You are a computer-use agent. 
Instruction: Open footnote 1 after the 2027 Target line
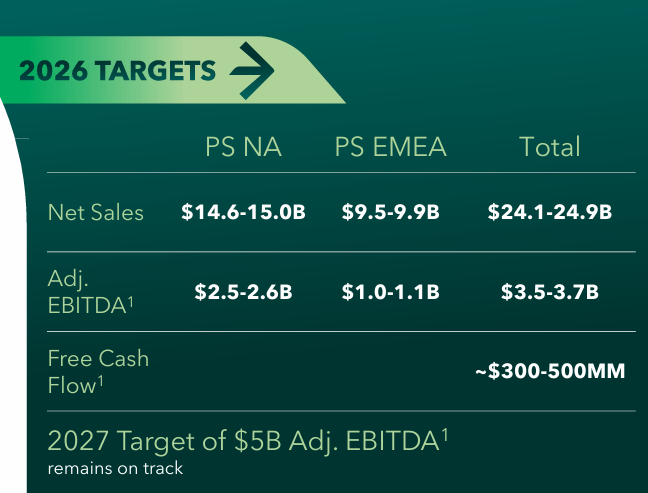click(445, 432)
